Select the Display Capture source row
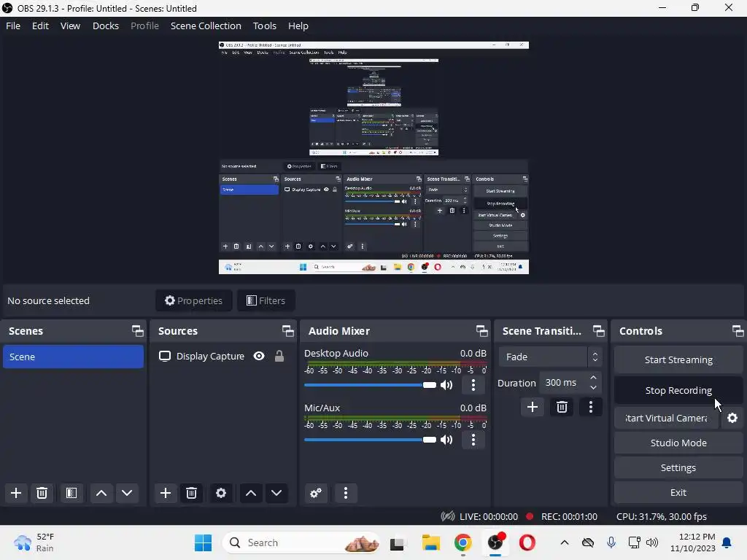Image resolution: width=747 pixels, height=560 pixels. click(222, 356)
